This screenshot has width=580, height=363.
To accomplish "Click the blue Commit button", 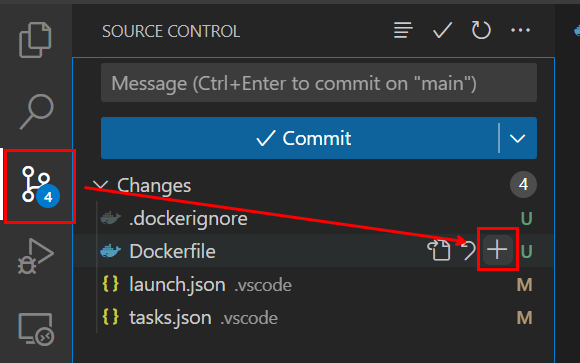I will point(300,138).
